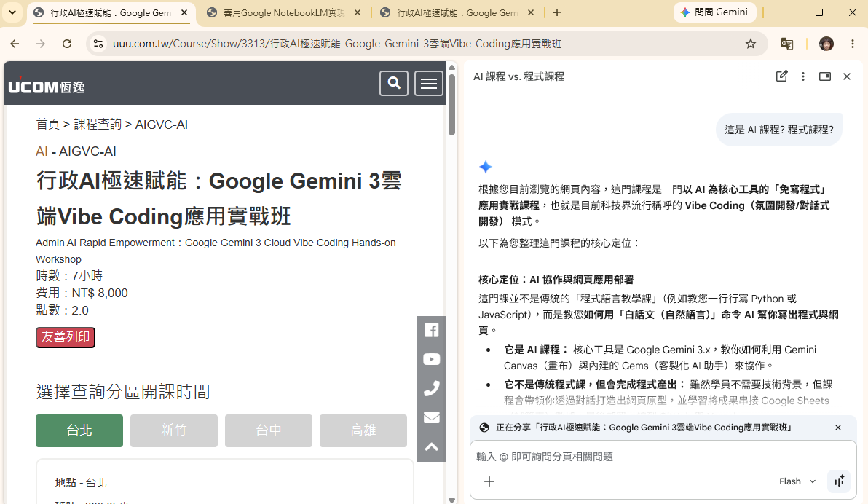
Task: Start a new Gemini chat
Action: 781,76
